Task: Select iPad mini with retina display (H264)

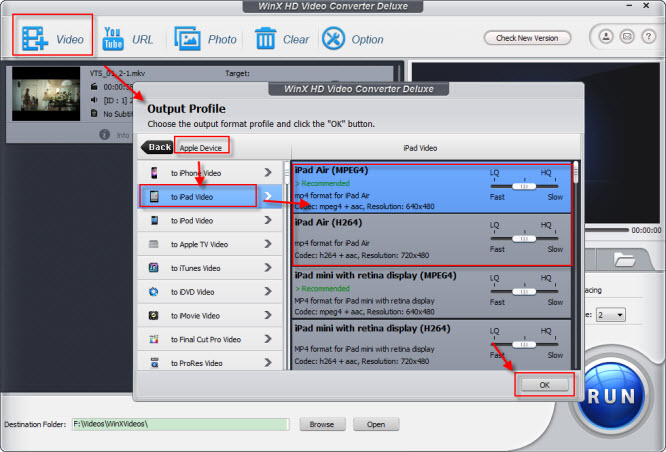Action: 431,345
